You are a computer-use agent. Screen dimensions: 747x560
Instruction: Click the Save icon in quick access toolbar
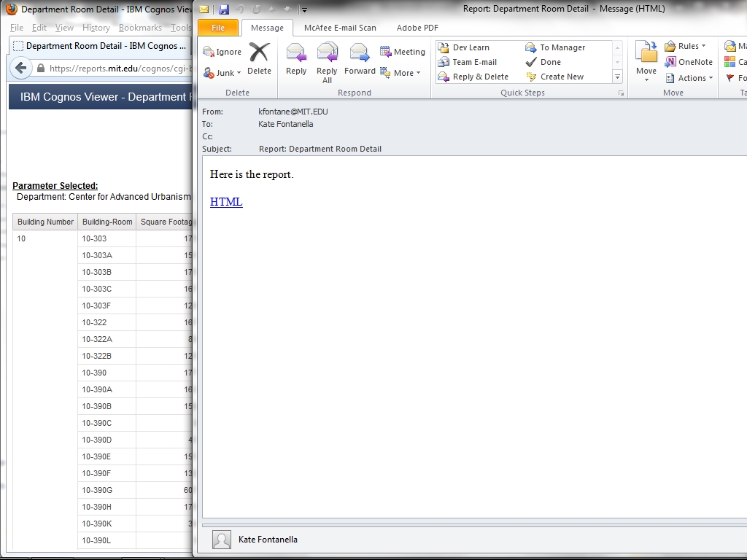tap(224, 9)
